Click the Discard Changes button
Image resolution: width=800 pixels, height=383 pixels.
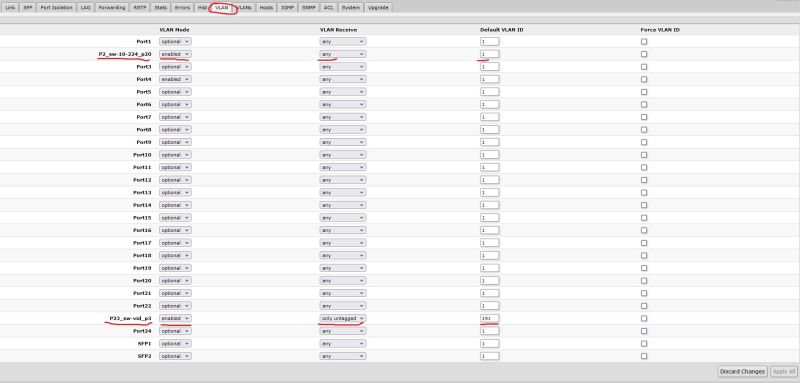pyautogui.click(x=742, y=371)
